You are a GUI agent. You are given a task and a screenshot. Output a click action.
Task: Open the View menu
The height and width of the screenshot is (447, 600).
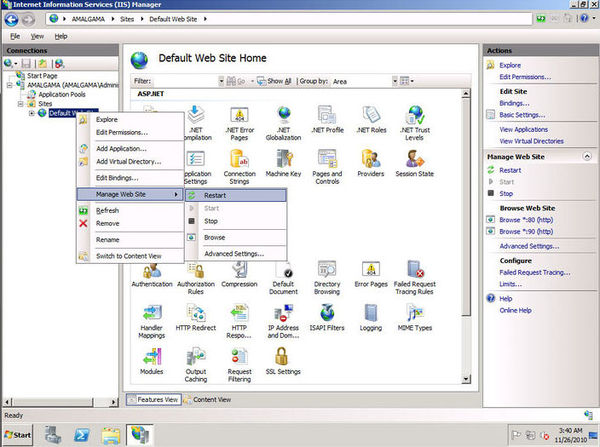(x=37, y=36)
